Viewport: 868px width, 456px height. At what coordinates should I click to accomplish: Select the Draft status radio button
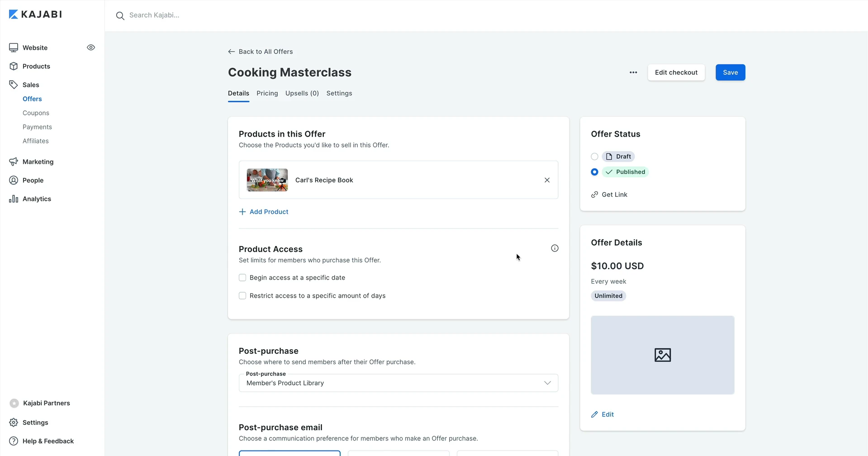tap(594, 157)
